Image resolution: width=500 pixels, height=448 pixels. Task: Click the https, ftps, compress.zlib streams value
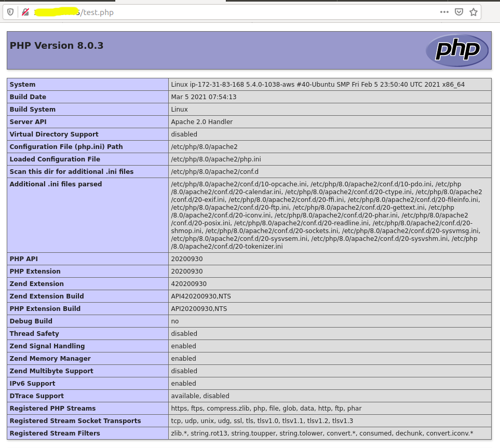click(266, 408)
